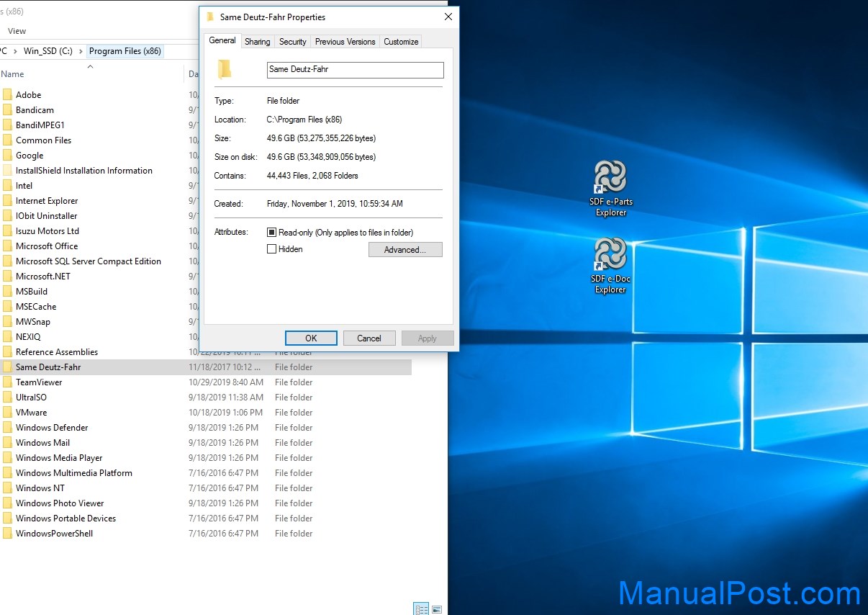Open the Security tab
Image resolution: width=868 pixels, height=615 pixels.
pos(292,42)
